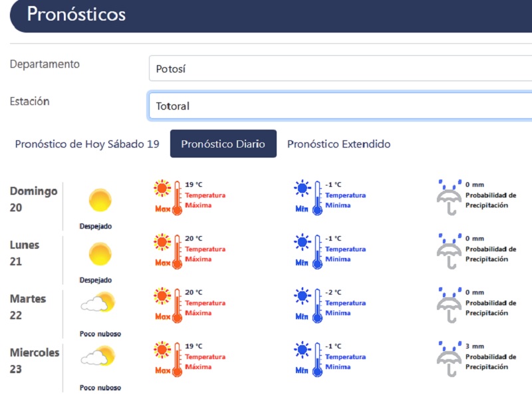Click Domingo's precipitation umbrella icon
Screen dimensions: 532x399
(x=450, y=197)
